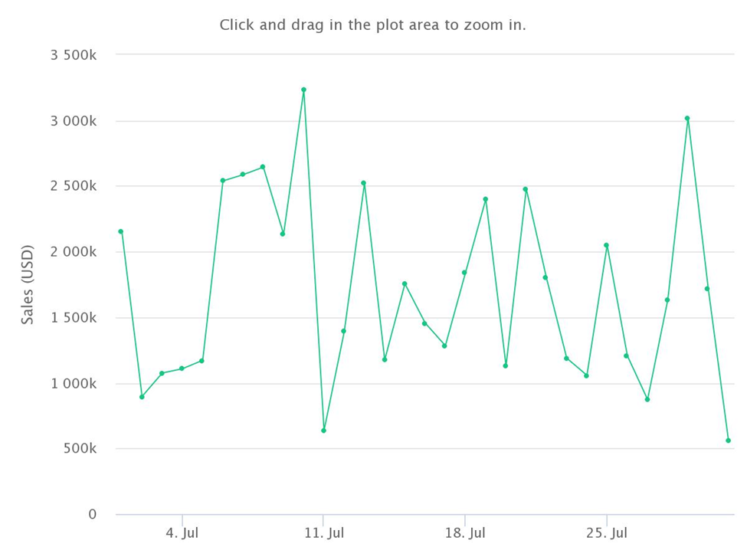Click the '2 500k' y-axis label

click(74, 185)
